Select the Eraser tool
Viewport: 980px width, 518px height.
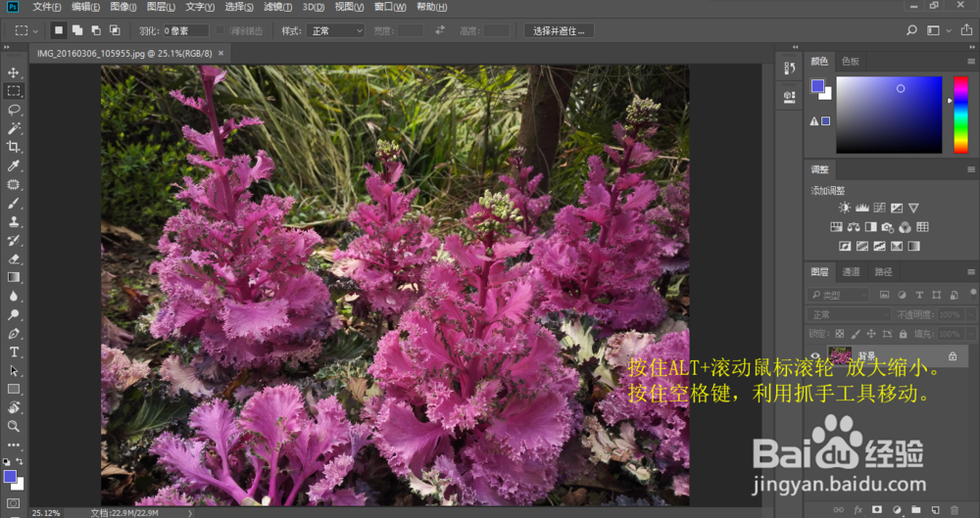(x=13, y=259)
